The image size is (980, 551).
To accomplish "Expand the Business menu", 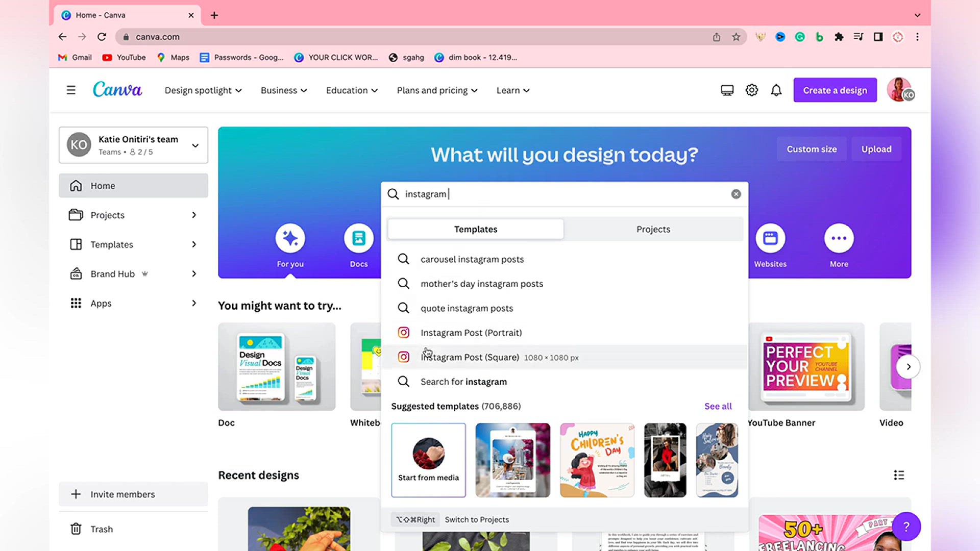I will pyautogui.click(x=284, y=90).
